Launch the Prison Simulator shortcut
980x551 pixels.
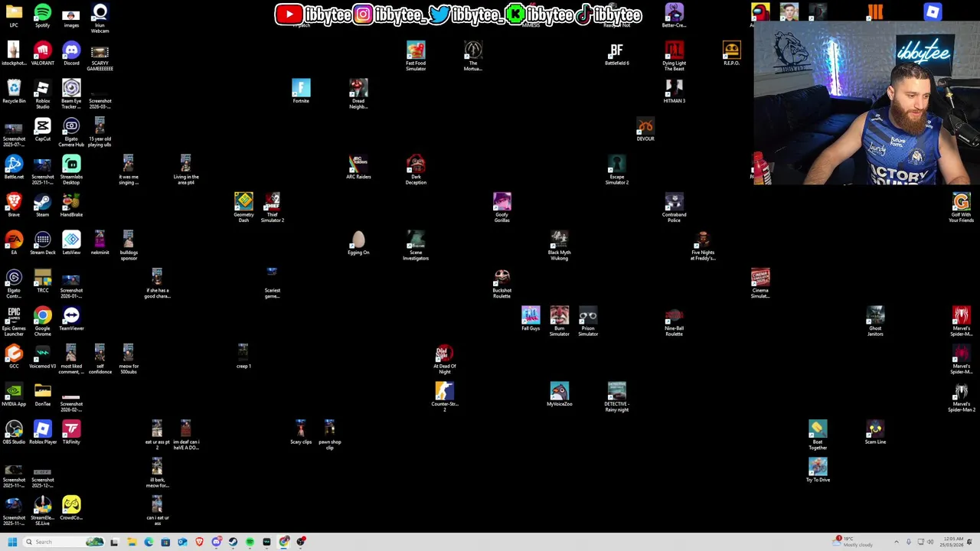pyautogui.click(x=588, y=321)
